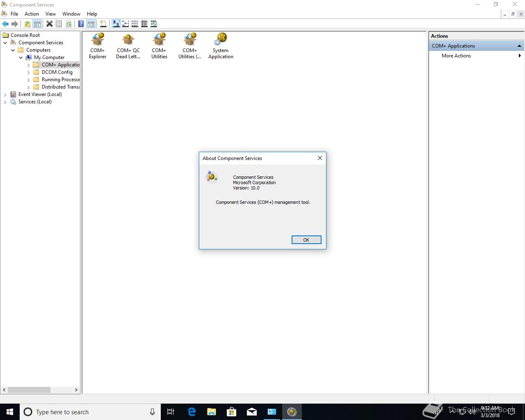Expand the DCOM Config tree node
Screen dimensions: 525x420
(29, 72)
